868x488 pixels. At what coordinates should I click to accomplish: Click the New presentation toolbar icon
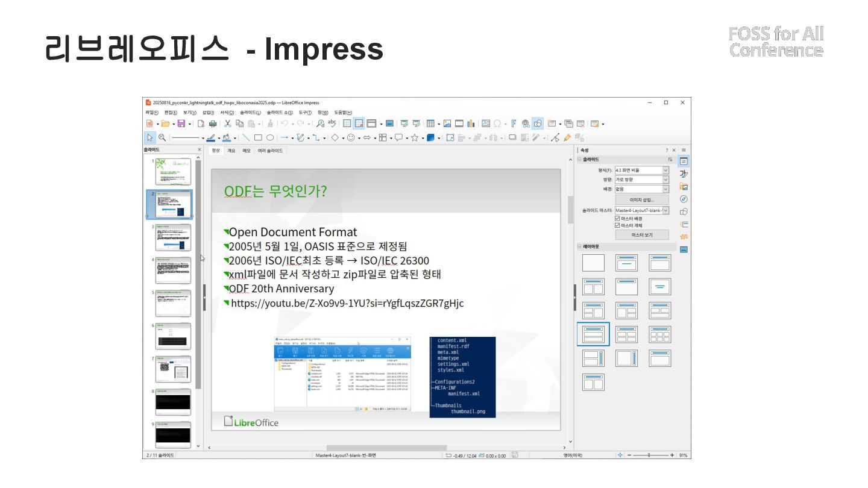coord(149,124)
